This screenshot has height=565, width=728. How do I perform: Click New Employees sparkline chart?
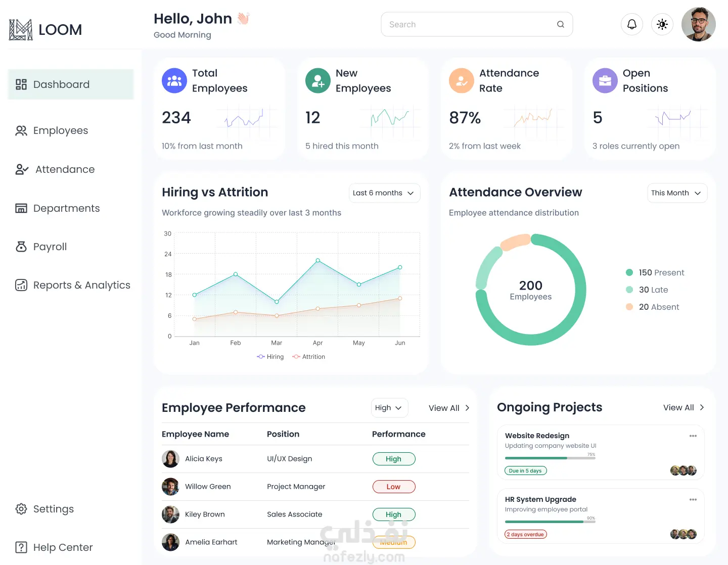pos(390,121)
